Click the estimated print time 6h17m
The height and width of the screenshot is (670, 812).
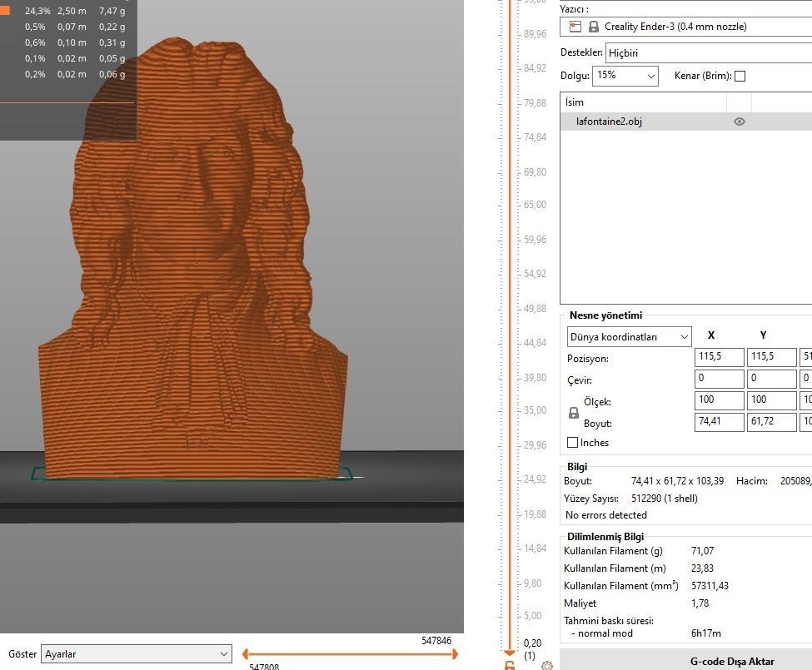706,633
